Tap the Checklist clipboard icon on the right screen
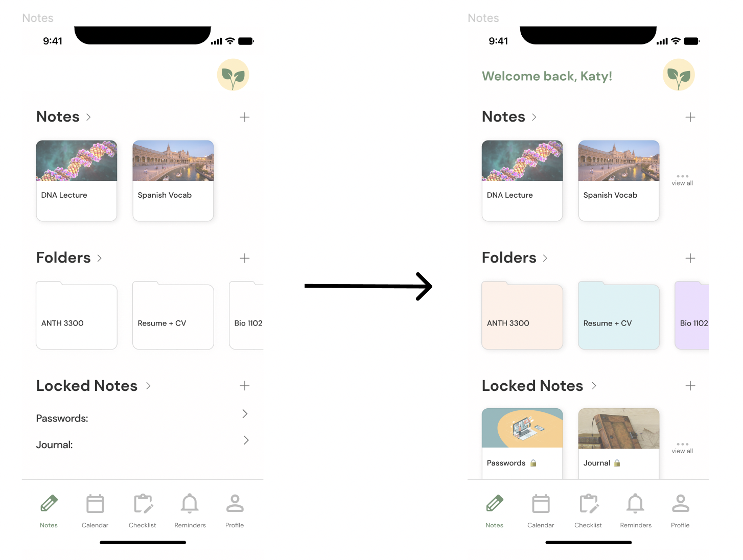The image size is (743, 560). point(589,503)
